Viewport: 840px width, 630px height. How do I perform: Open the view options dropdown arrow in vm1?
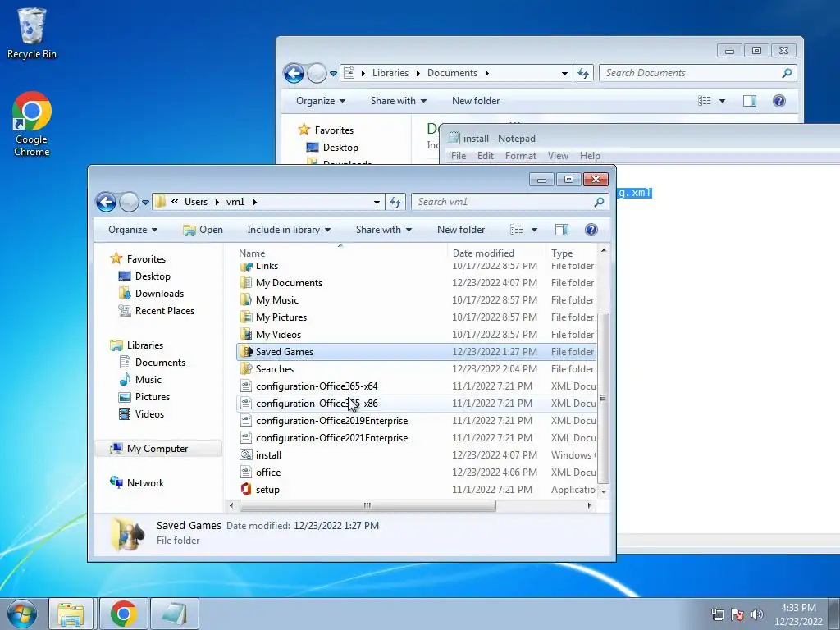point(534,230)
